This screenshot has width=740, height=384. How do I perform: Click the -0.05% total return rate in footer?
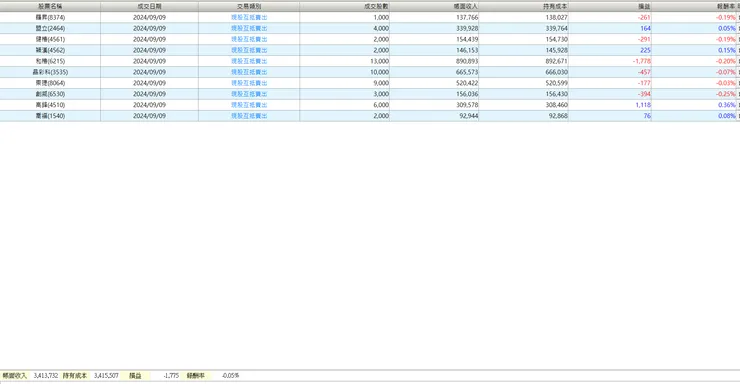231,376
